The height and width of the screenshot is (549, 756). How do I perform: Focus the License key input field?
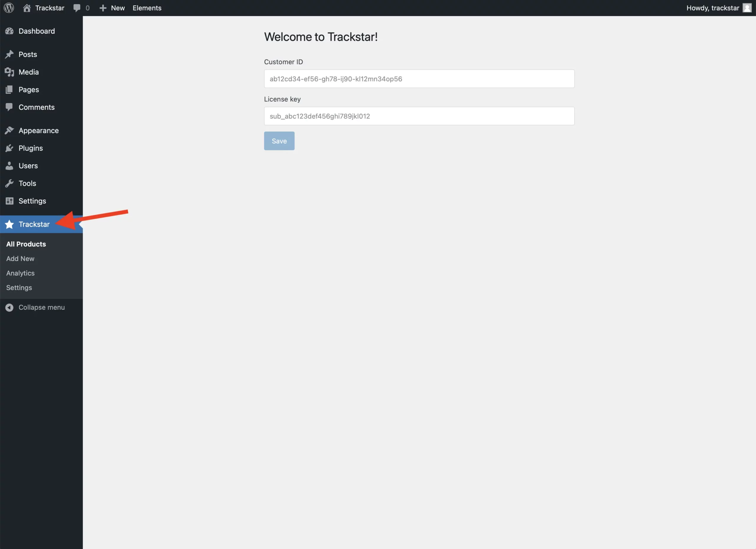tap(419, 116)
